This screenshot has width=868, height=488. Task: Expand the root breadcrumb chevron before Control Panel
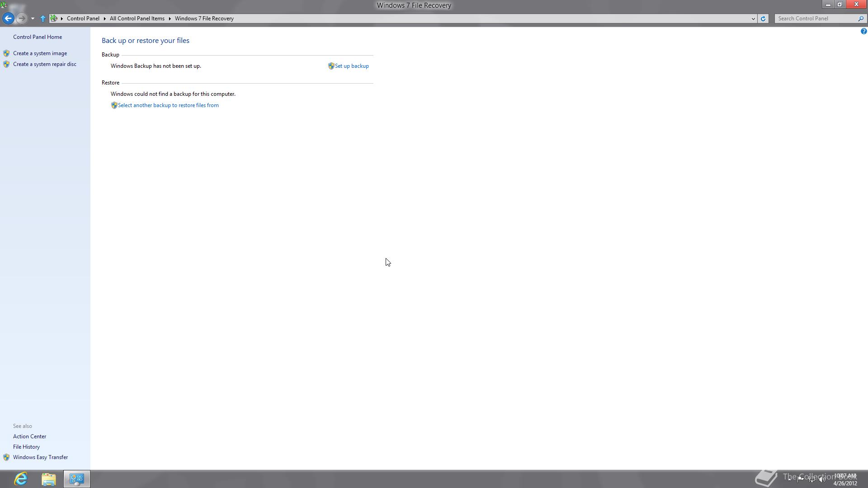click(x=62, y=19)
